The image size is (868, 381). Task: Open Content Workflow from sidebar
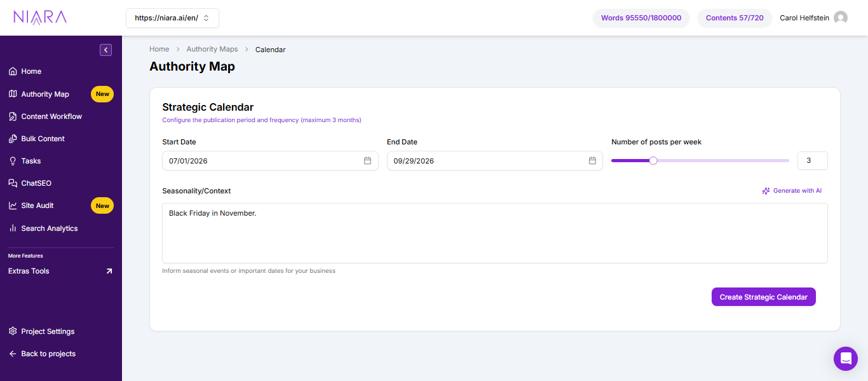pyautogui.click(x=51, y=116)
